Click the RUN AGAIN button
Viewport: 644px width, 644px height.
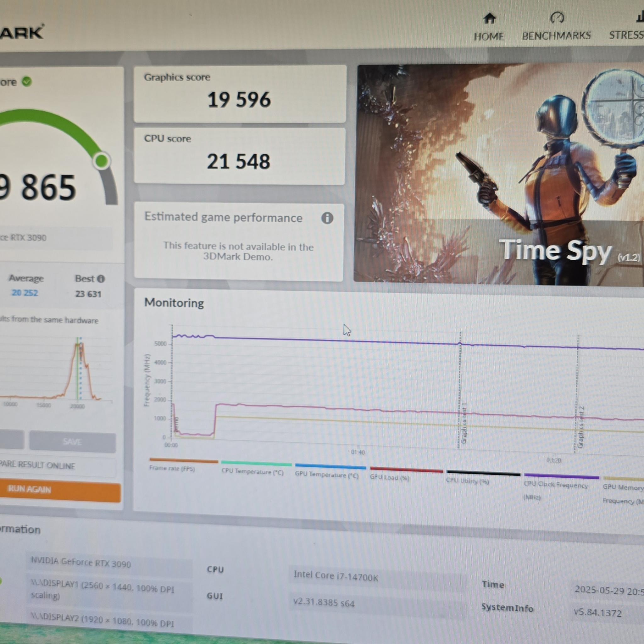click(60, 490)
